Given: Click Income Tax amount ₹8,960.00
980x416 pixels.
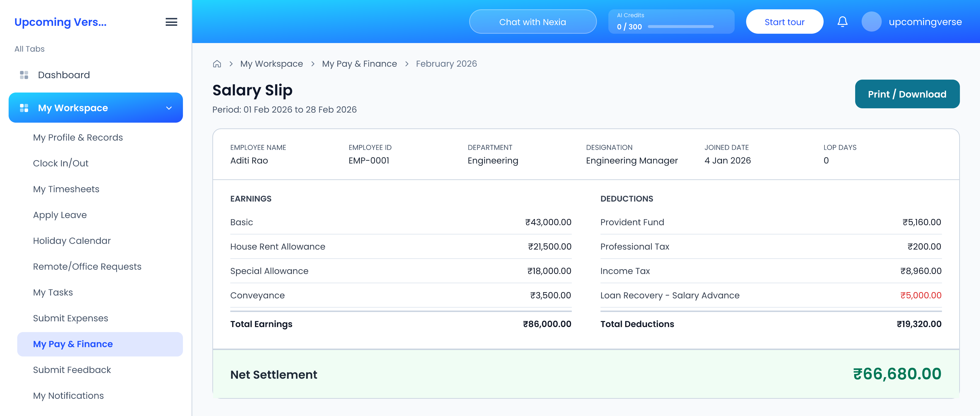Looking at the screenshot, I should [x=921, y=271].
